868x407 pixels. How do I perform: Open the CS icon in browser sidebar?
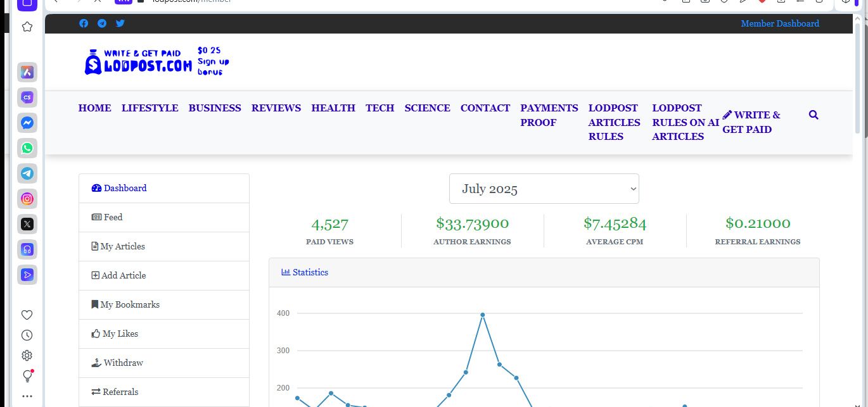pyautogui.click(x=27, y=97)
